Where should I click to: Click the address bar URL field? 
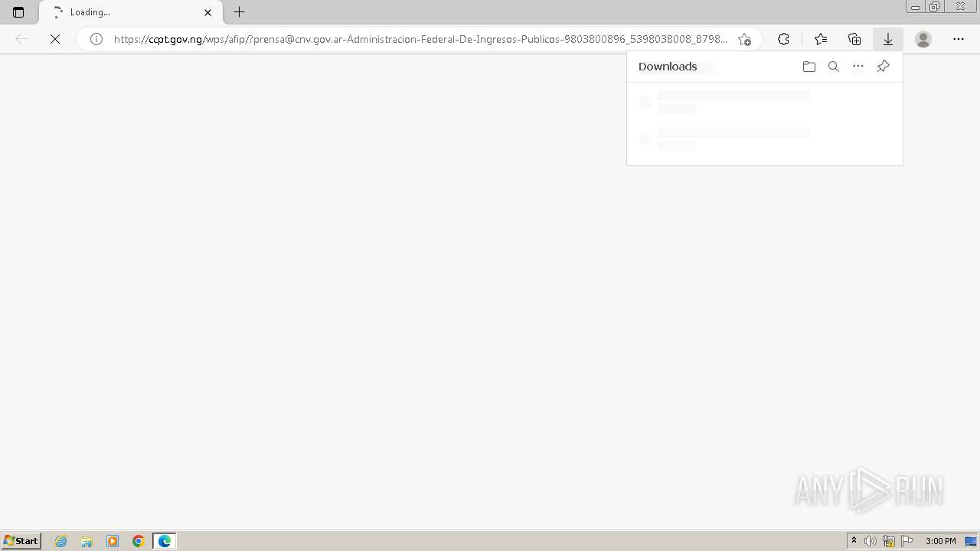point(420,39)
